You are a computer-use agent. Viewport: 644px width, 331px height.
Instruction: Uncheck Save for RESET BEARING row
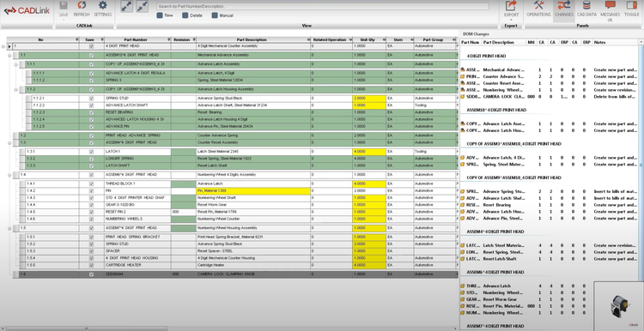(91, 112)
